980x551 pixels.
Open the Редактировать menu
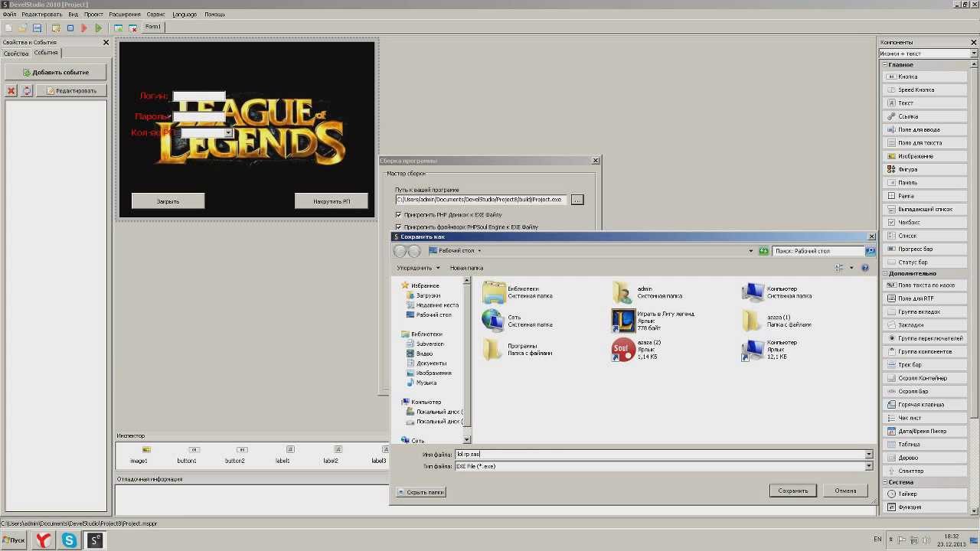coord(42,15)
